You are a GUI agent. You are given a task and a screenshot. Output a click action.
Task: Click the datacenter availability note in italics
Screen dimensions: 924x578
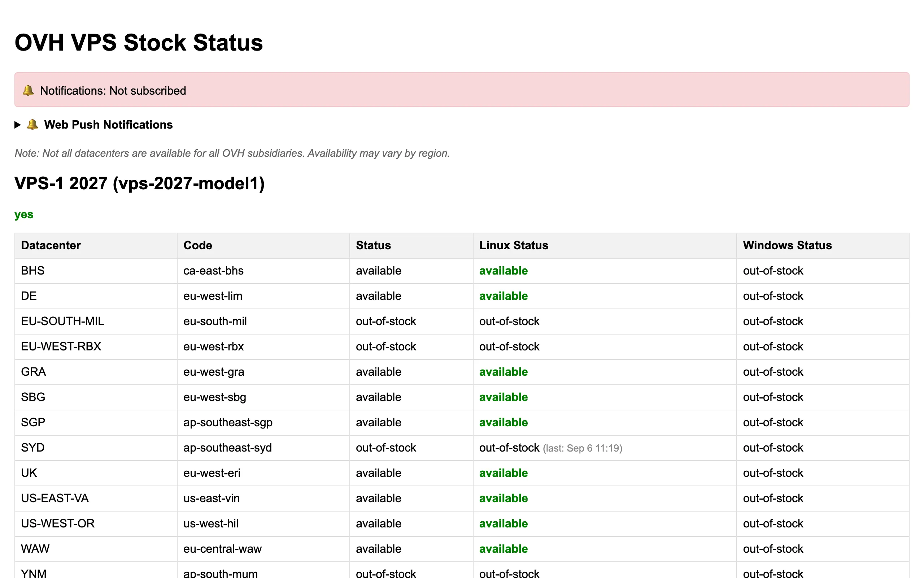click(232, 153)
